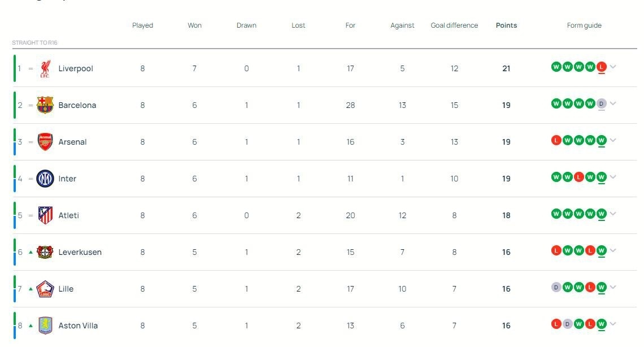Click Lille's upward position change arrow
The image size is (644, 347).
31,289
